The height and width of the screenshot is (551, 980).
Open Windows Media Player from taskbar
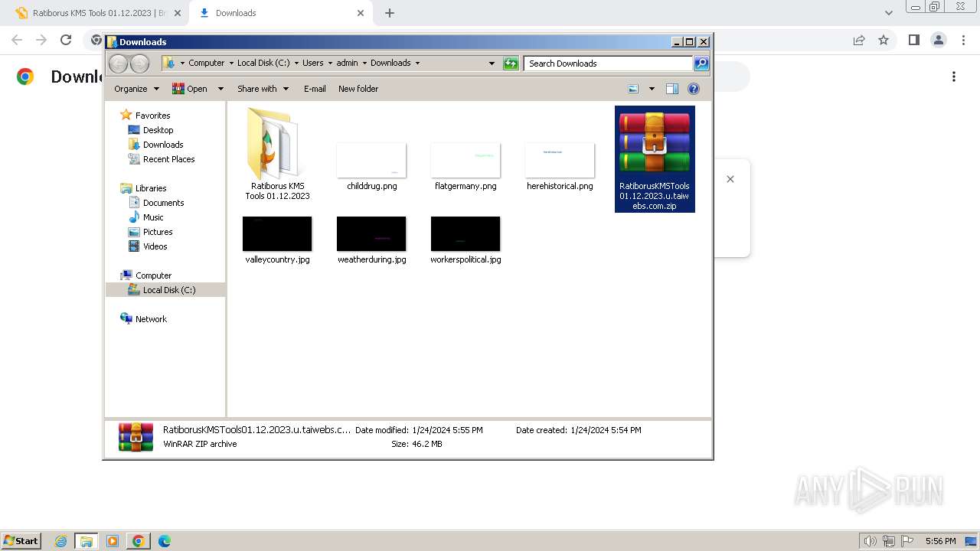113,541
